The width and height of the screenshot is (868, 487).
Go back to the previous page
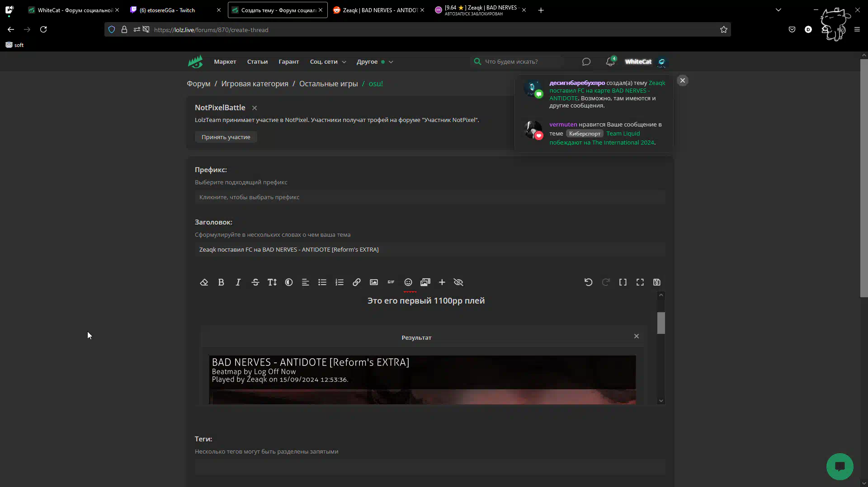11,29
